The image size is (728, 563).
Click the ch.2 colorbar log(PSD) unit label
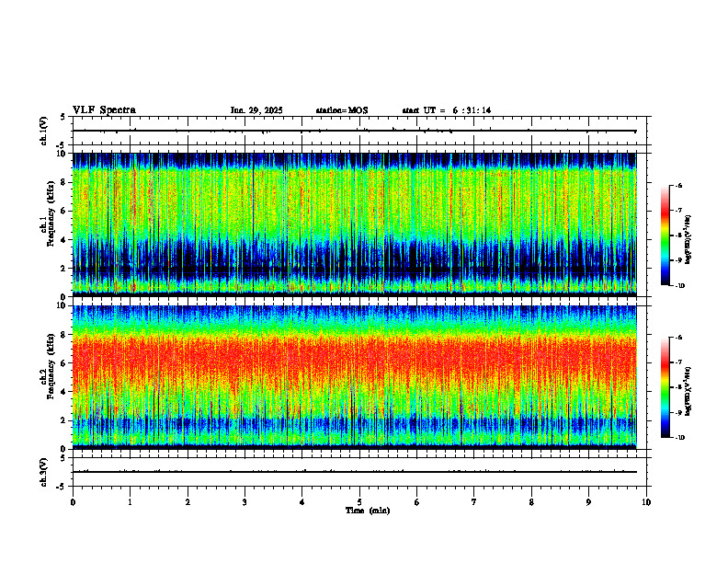coord(688,392)
